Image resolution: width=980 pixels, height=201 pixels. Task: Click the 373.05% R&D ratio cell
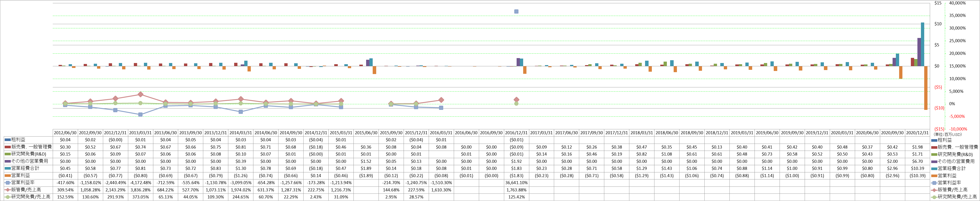click(140, 197)
